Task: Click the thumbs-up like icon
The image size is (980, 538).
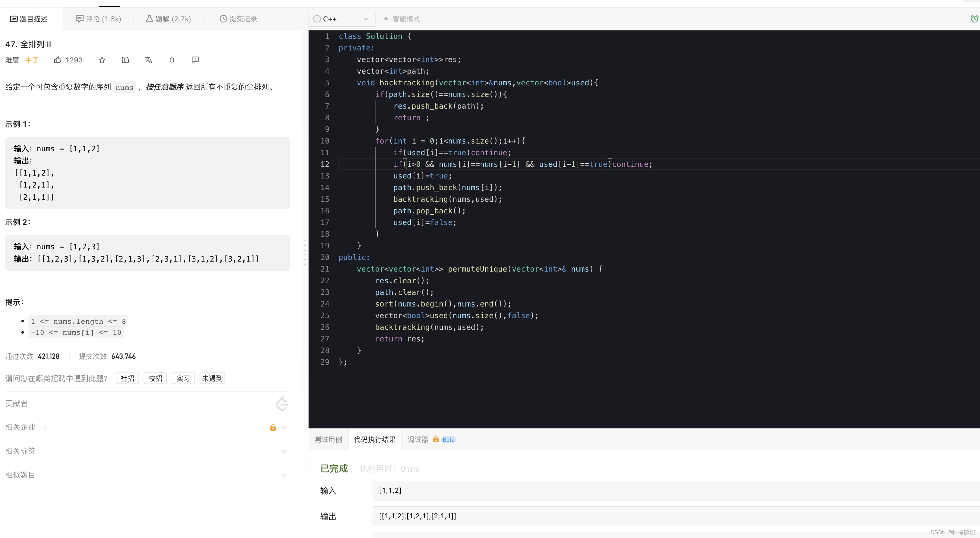Action: pos(58,60)
